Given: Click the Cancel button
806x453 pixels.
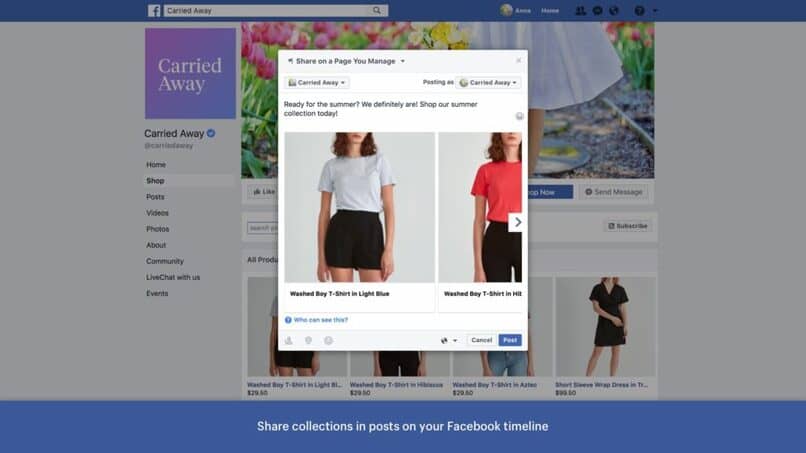Looking at the screenshot, I should (482, 340).
